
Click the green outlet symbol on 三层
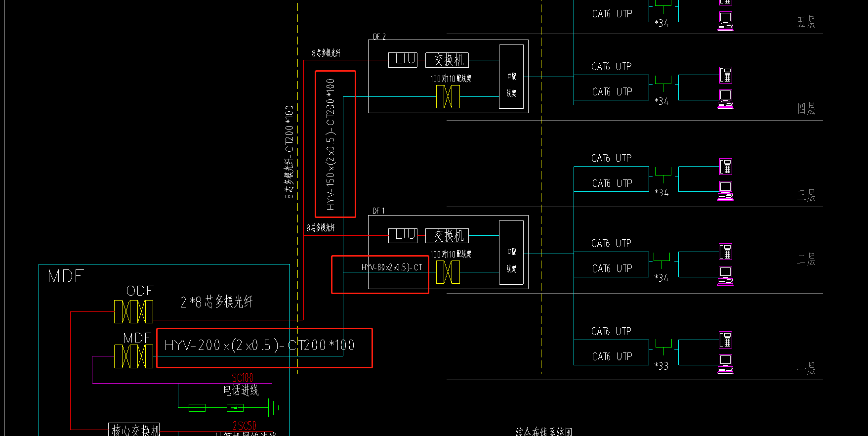click(x=663, y=174)
